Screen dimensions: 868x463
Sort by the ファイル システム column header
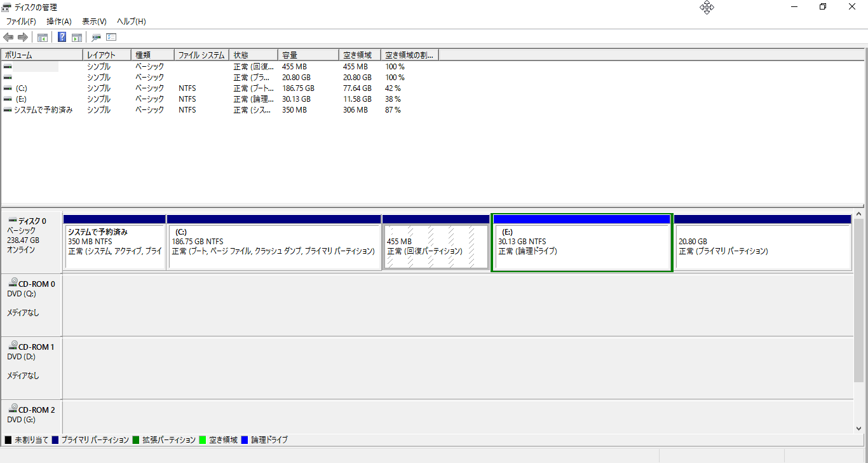[201, 55]
